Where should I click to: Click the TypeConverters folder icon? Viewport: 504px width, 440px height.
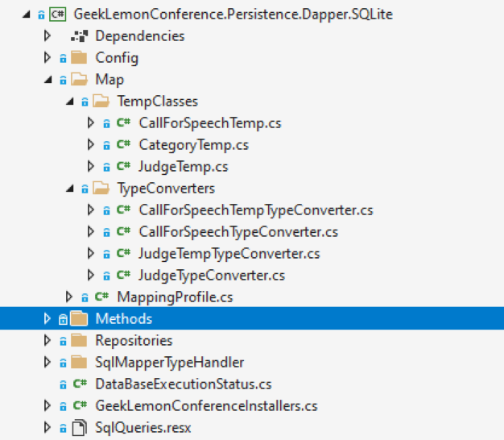click(101, 188)
